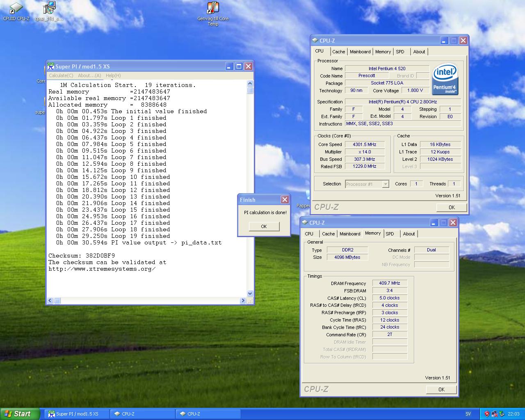Click the Bus Speed 307.3 MHz value
The width and height of the screenshot is (525, 420).
365,159
